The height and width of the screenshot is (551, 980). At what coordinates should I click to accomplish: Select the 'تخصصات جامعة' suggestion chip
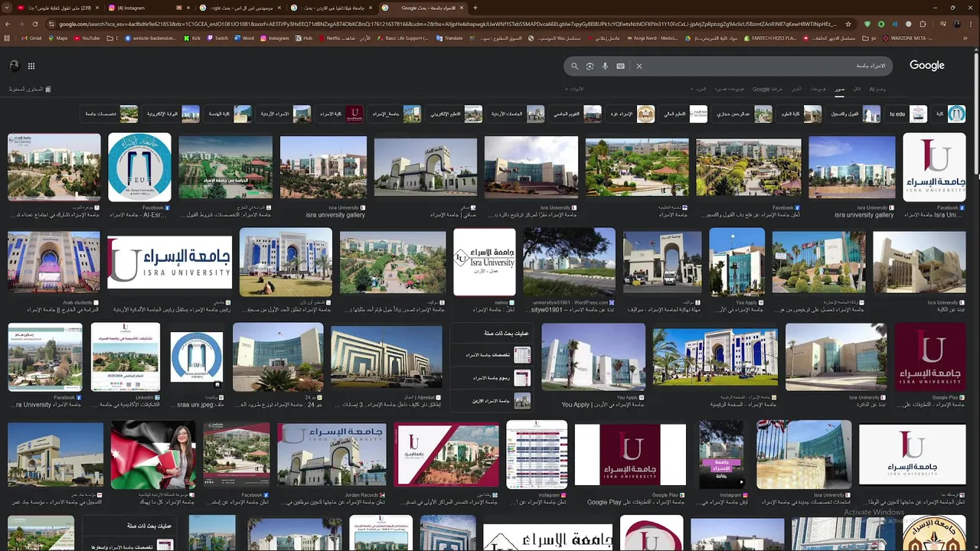tap(109, 114)
